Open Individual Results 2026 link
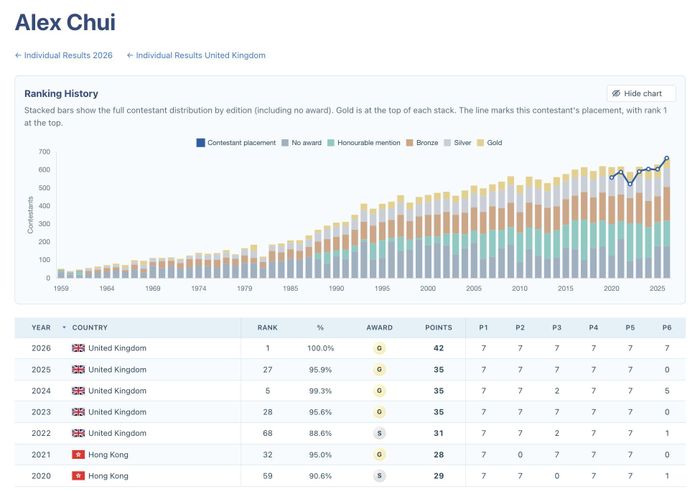 pos(63,55)
